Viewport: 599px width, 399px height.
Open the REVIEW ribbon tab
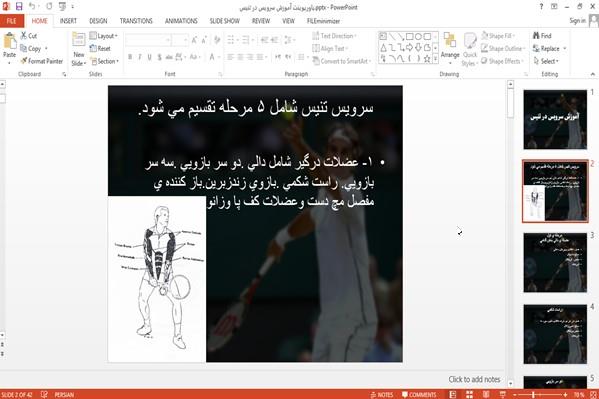[261, 21]
